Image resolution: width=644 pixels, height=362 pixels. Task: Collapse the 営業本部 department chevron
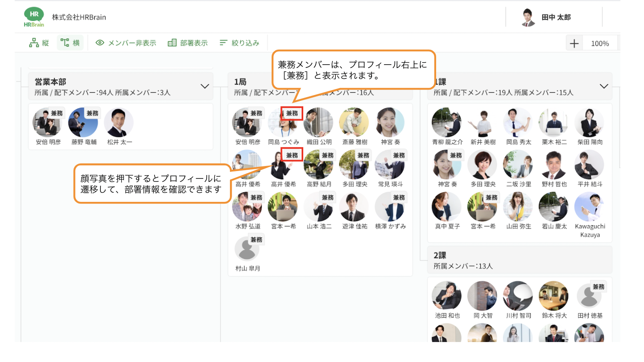click(x=205, y=86)
